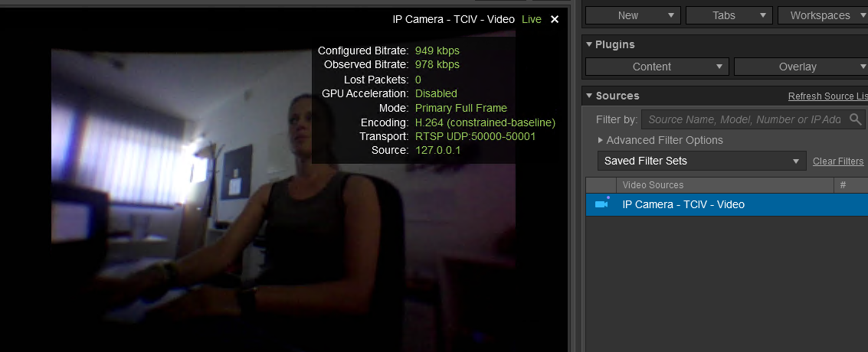Click the H.264 (constrained-baseline) encoding value

[485, 122]
